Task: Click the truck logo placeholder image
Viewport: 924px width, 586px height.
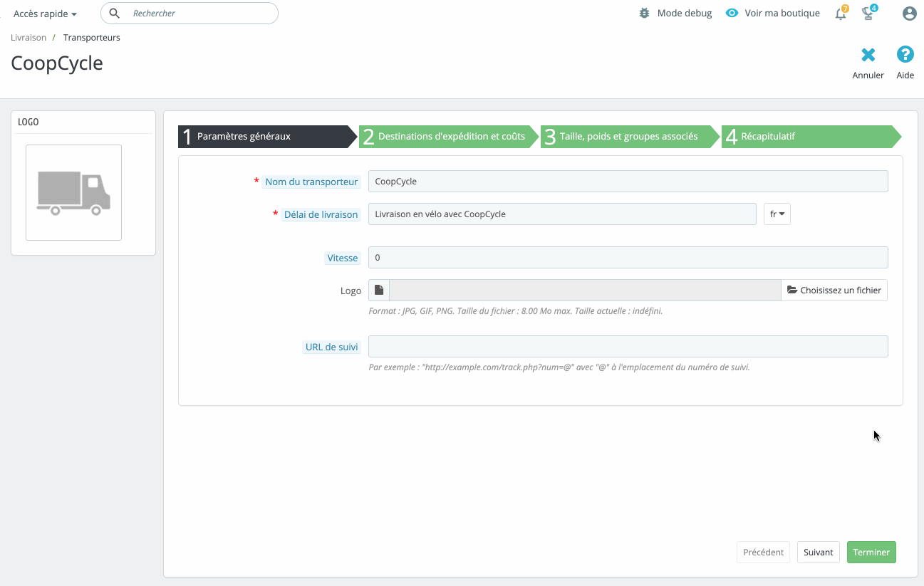Action: pyautogui.click(x=73, y=192)
